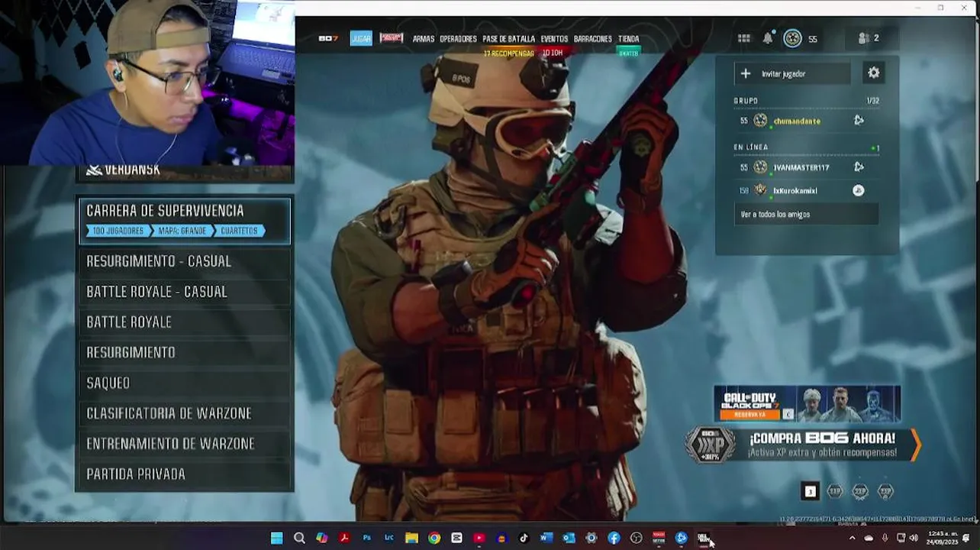Open taskbar search magnifier
980x550 pixels.
(x=299, y=538)
